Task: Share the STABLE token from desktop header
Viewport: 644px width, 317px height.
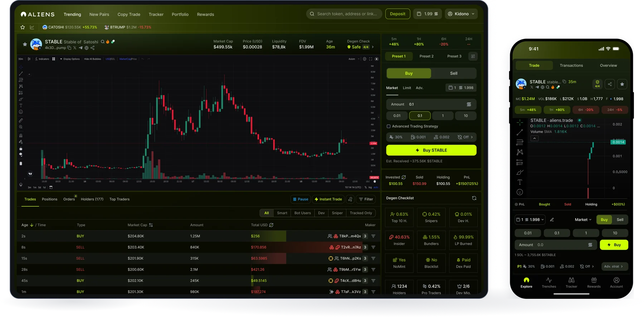Action: [x=93, y=48]
